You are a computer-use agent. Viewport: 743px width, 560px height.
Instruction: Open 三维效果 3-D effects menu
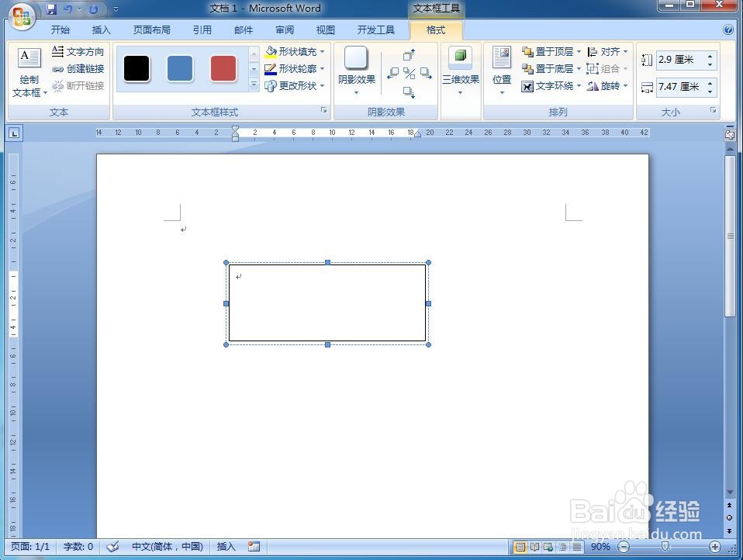pyautogui.click(x=461, y=71)
